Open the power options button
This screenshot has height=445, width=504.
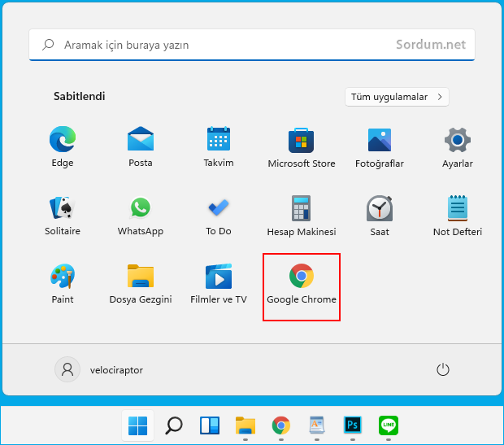(x=442, y=369)
